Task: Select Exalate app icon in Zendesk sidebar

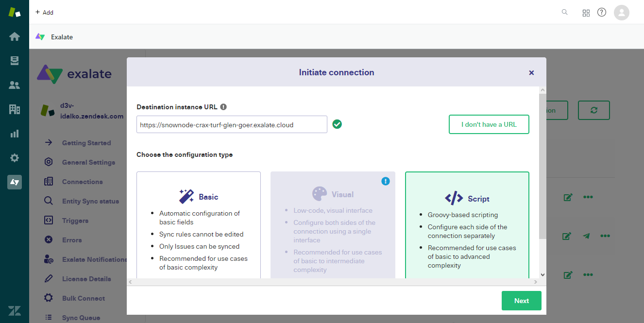Action: click(x=15, y=182)
